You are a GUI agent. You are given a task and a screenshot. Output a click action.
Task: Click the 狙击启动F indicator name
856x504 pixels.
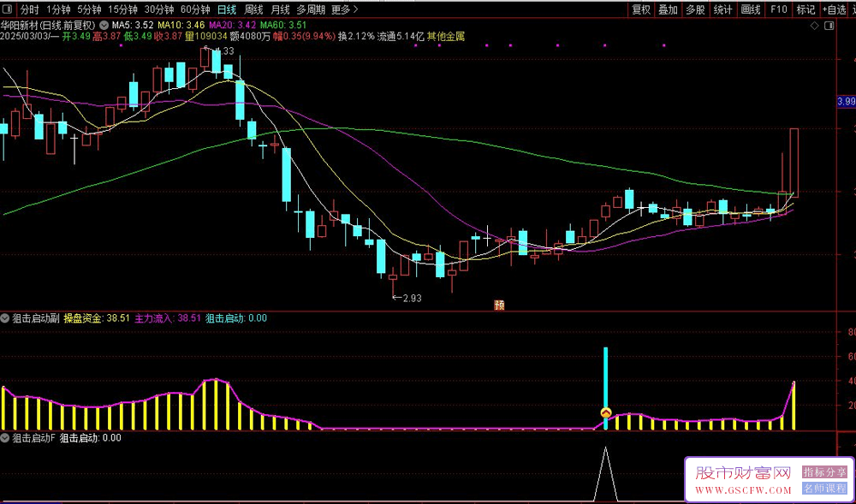click(34, 437)
